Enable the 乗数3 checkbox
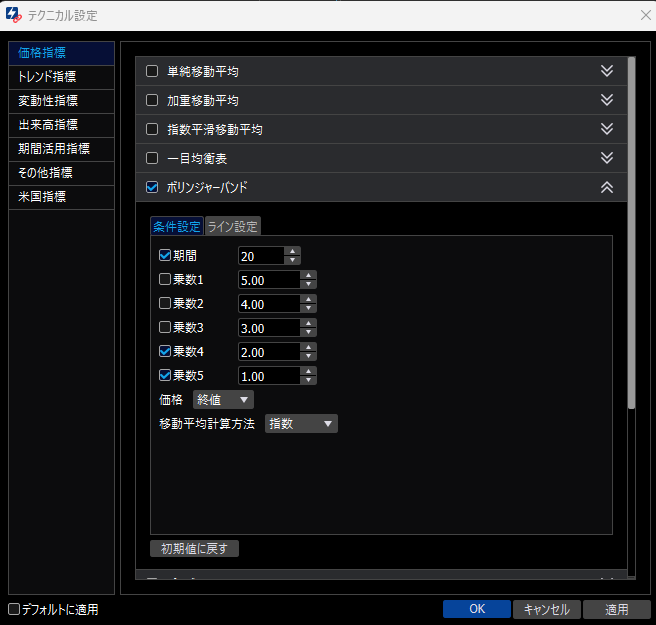 point(165,327)
